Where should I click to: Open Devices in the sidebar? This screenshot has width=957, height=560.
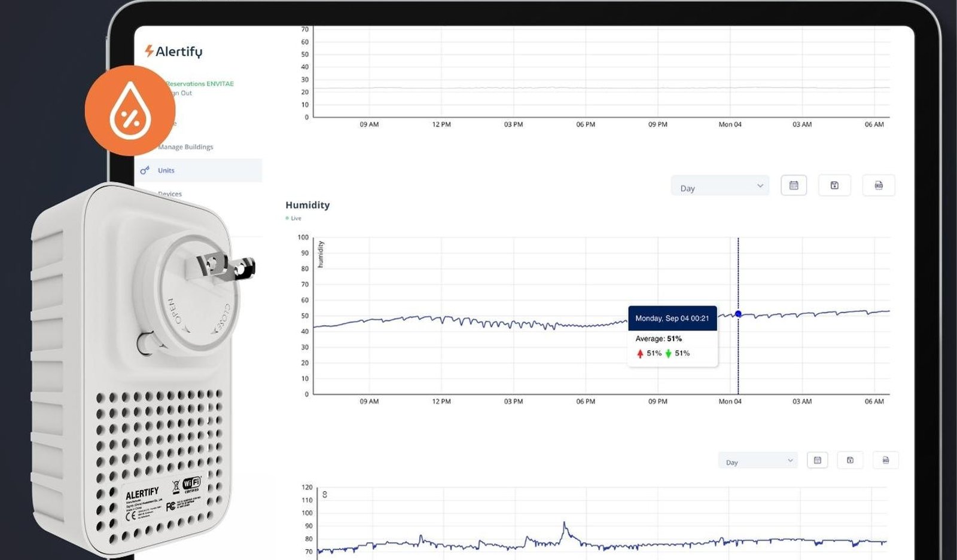[x=170, y=194]
